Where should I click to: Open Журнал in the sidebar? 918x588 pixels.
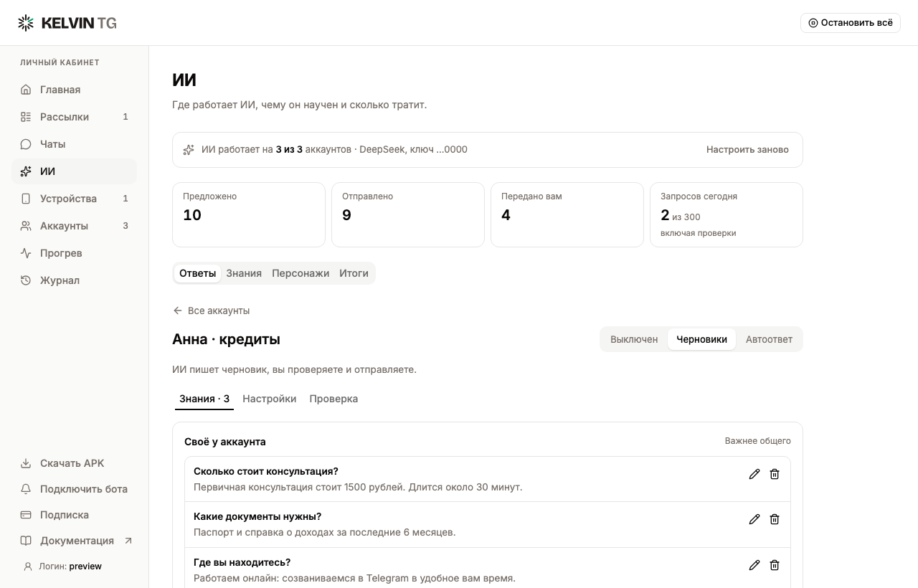click(74, 280)
